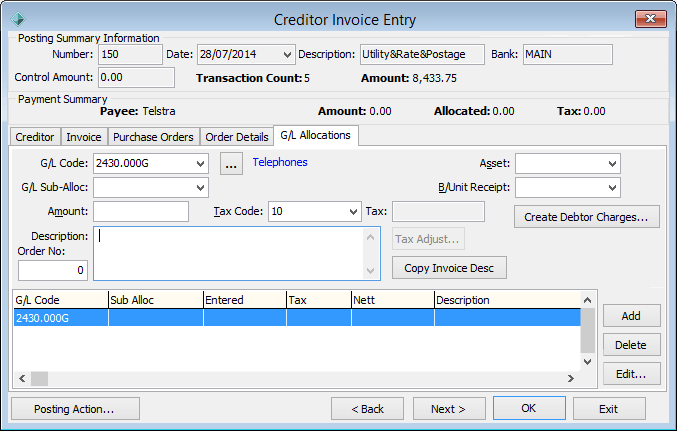The width and height of the screenshot is (677, 431).
Task: Focus the Order No field
Action: coord(53,270)
